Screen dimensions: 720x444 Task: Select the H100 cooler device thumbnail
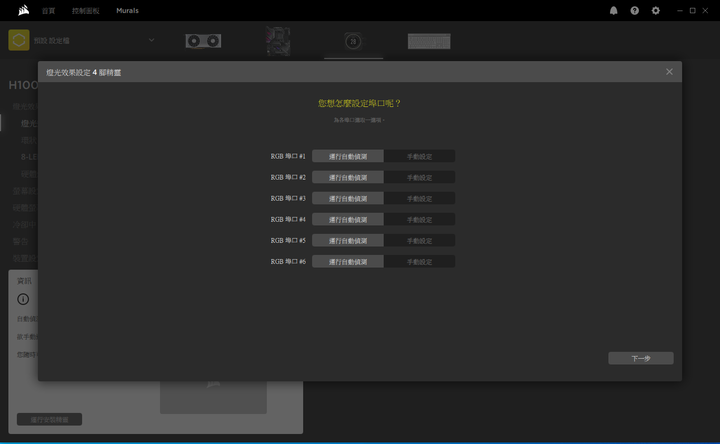tap(353, 41)
